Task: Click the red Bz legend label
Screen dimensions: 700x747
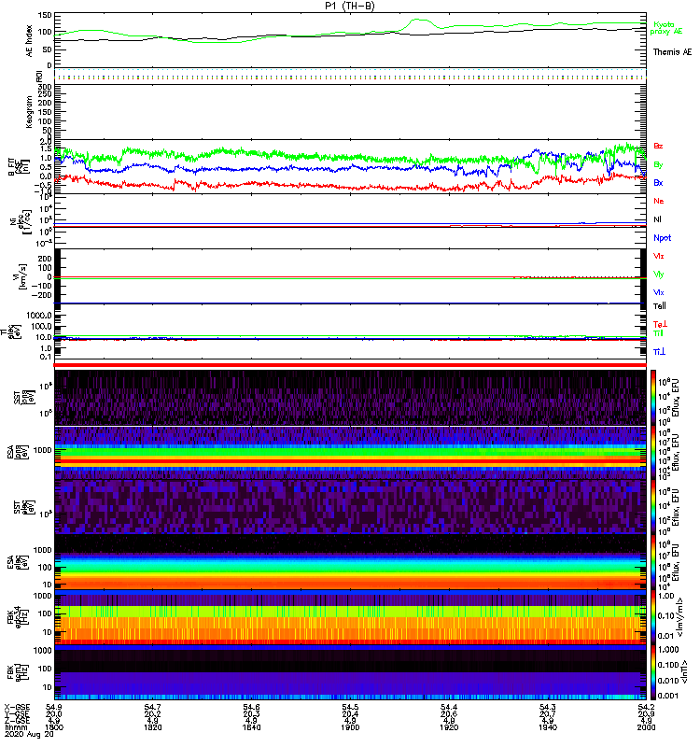Action: [658, 147]
